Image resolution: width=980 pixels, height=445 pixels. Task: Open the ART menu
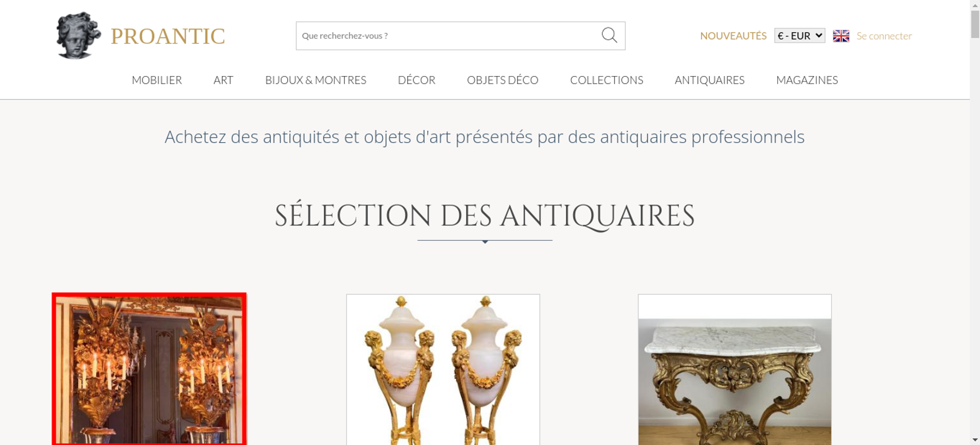223,80
